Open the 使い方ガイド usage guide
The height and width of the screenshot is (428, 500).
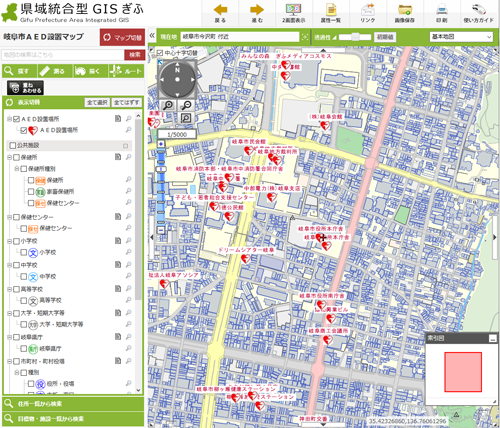point(479,9)
